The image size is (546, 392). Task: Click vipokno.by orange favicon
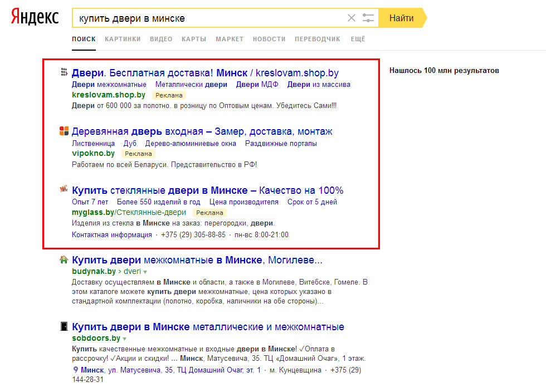pos(64,131)
